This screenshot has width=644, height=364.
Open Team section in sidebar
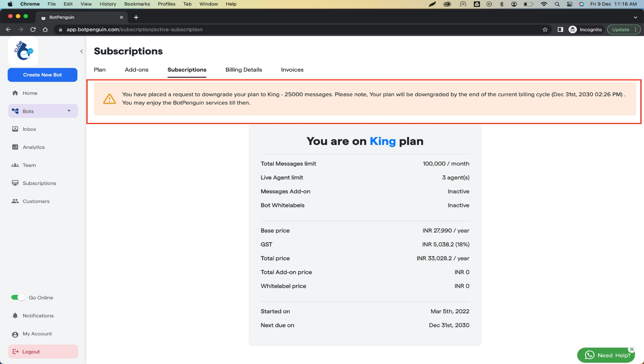tap(29, 165)
